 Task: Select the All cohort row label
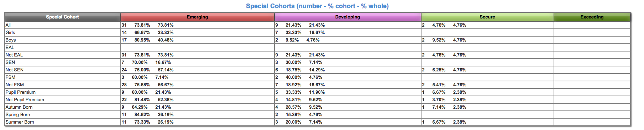pyautogui.click(x=8, y=25)
